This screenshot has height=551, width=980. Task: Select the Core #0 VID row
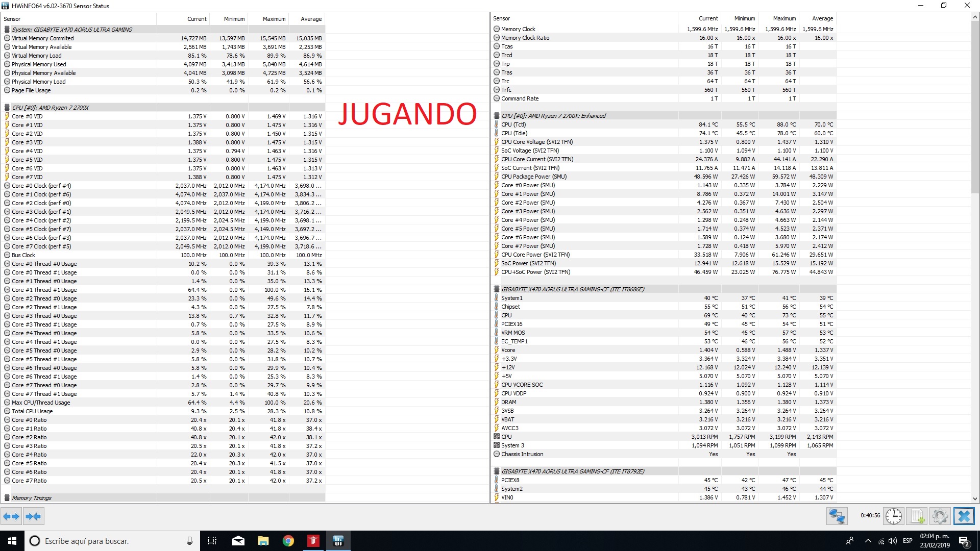click(163, 116)
